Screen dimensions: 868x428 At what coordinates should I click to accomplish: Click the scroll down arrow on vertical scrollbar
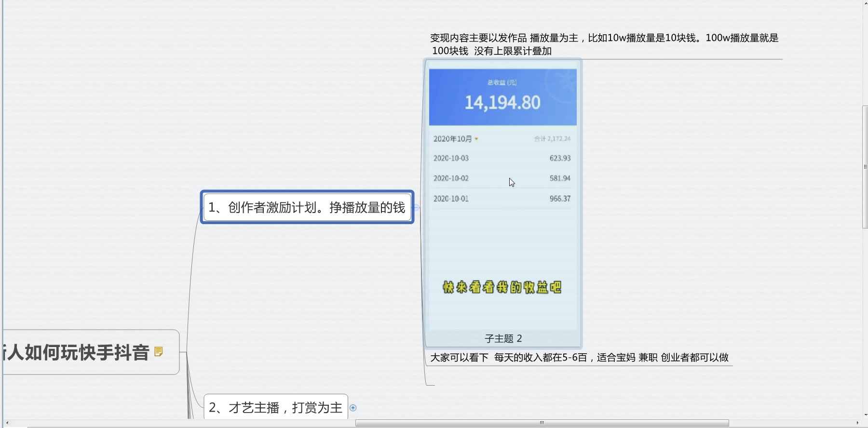point(865,415)
